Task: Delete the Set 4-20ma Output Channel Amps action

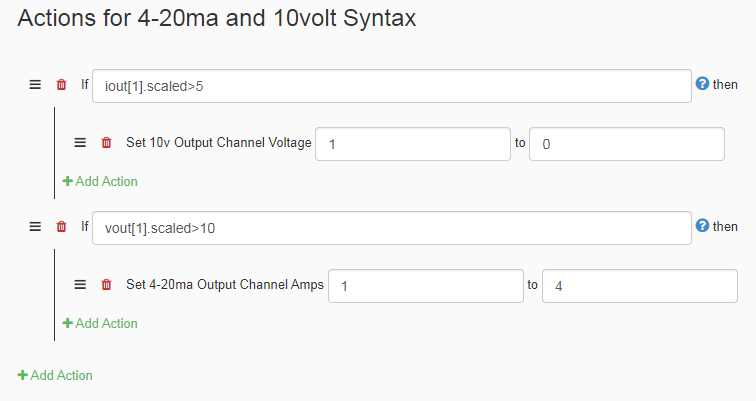Action: pyautogui.click(x=106, y=285)
